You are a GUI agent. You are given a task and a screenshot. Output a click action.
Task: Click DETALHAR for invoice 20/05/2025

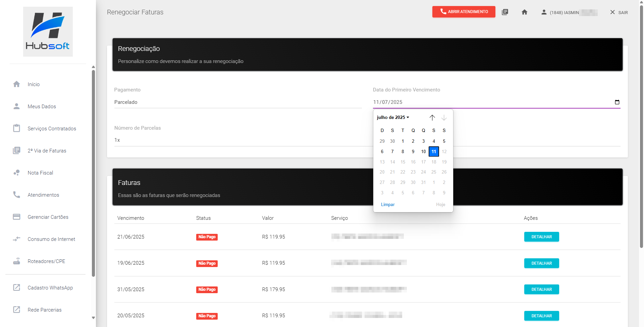pos(541,316)
